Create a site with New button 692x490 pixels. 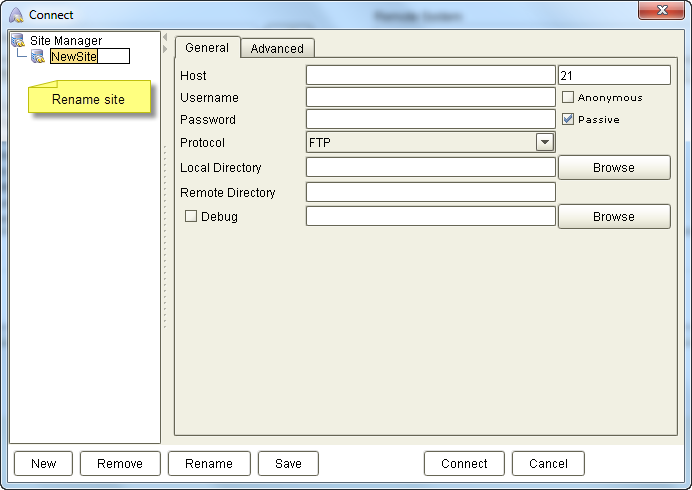pos(43,463)
